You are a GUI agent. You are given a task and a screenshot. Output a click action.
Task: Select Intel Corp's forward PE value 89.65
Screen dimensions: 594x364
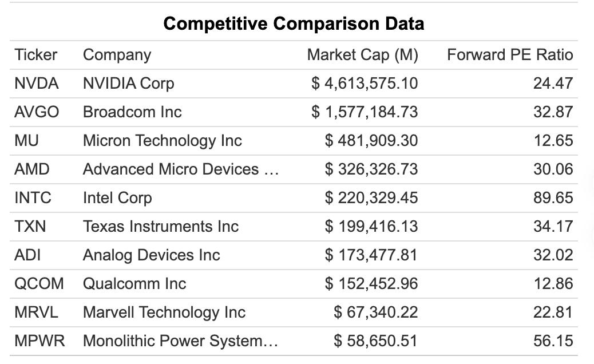pyautogui.click(x=553, y=198)
